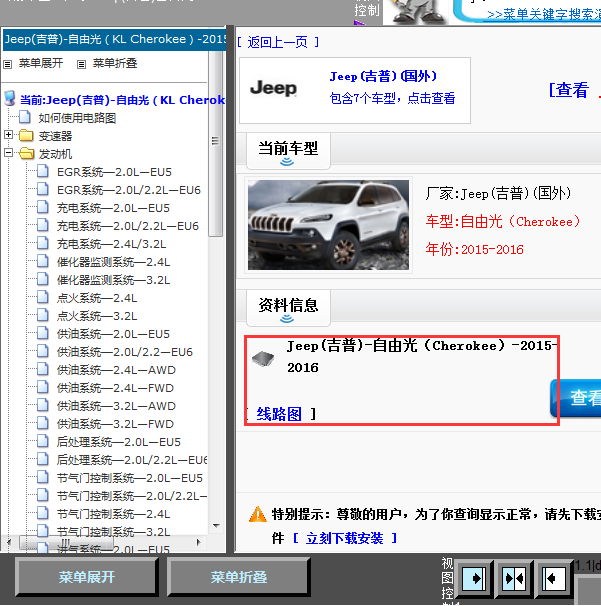
Task: Click page icon of 供油系统—2.4L—FWD
Action: pyautogui.click(x=43, y=387)
